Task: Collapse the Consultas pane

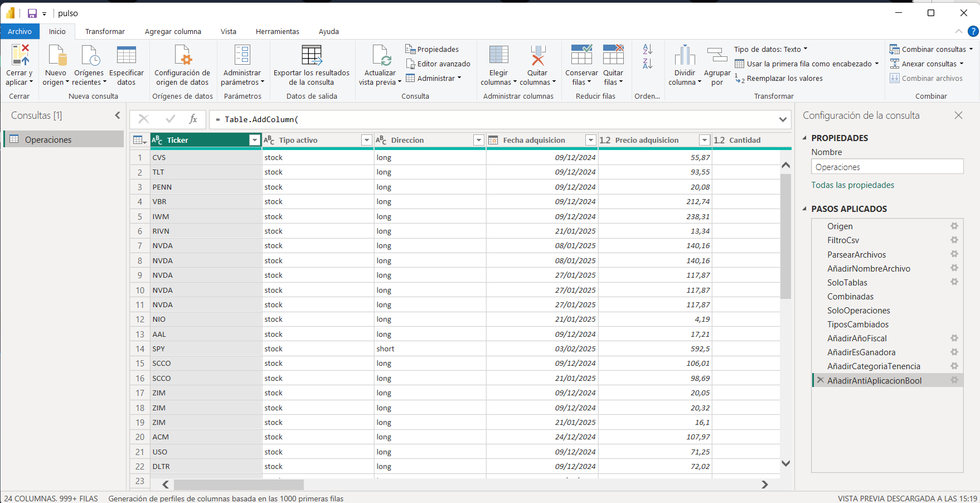Action: click(x=117, y=115)
